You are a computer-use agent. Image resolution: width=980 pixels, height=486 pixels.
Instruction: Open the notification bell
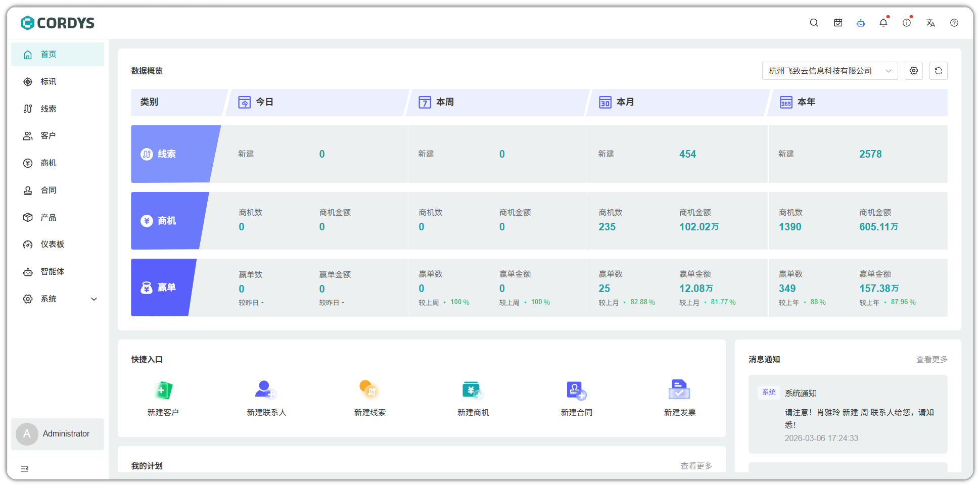coord(883,23)
